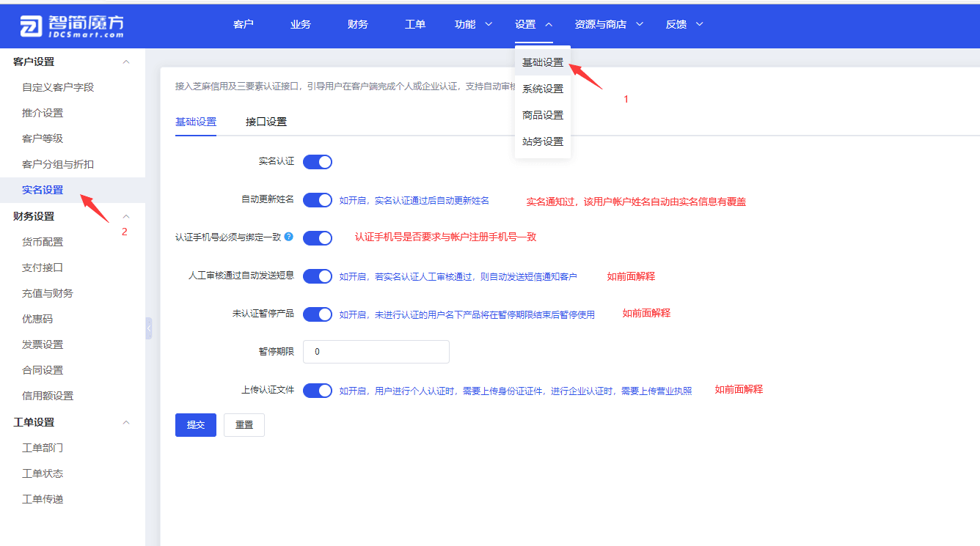Select 系统设置 in the settings dropdown

point(543,89)
